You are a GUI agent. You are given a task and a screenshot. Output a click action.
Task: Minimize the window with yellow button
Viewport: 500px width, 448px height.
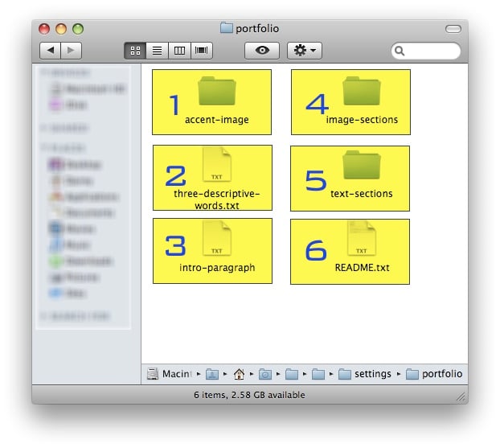[x=61, y=29]
